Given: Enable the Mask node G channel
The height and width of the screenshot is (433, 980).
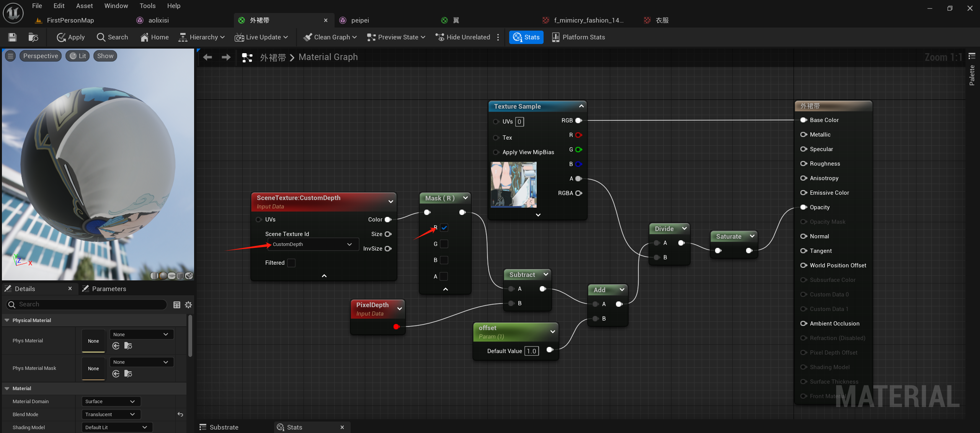Looking at the screenshot, I should (444, 244).
